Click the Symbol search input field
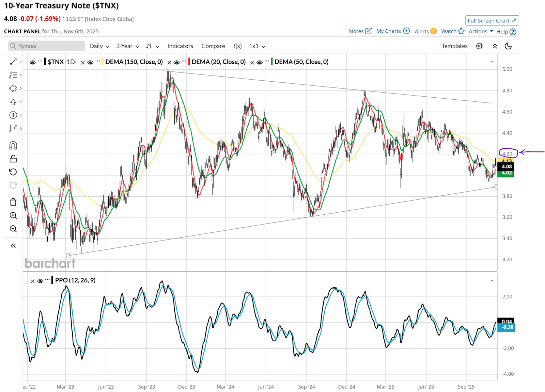This screenshot has height=392, width=545. point(47,46)
